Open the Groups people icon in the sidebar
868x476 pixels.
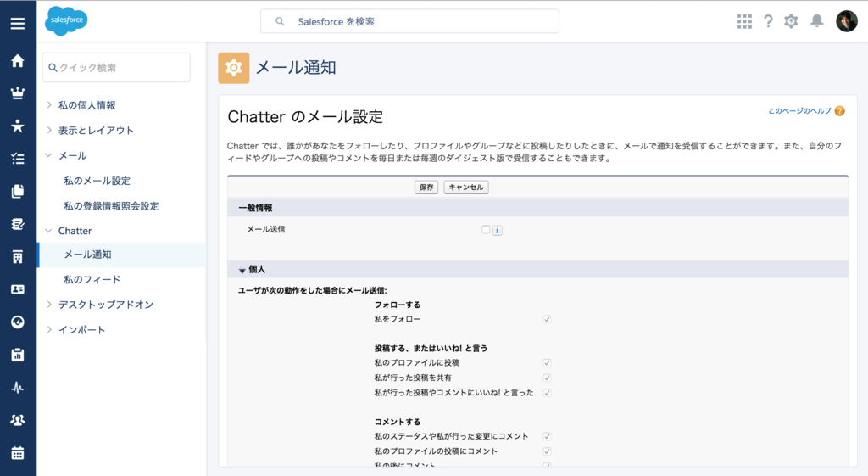pyautogui.click(x=18, y=420)
